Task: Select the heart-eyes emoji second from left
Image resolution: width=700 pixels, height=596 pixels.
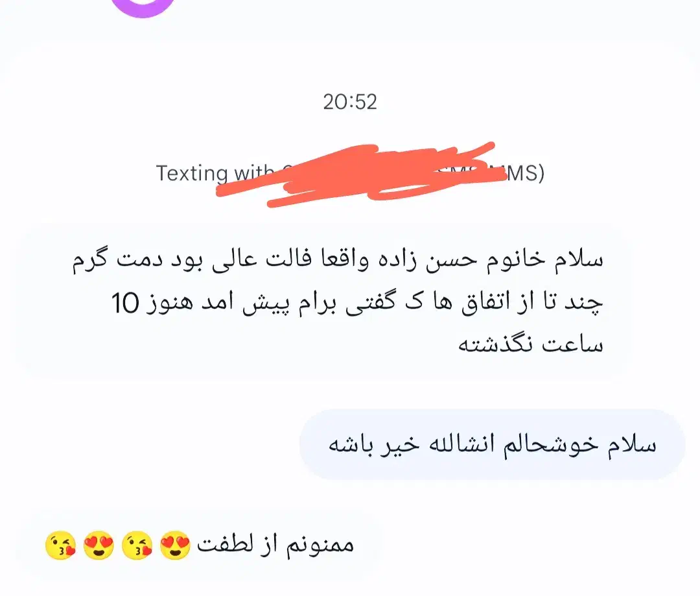Action: click(99, 545)
